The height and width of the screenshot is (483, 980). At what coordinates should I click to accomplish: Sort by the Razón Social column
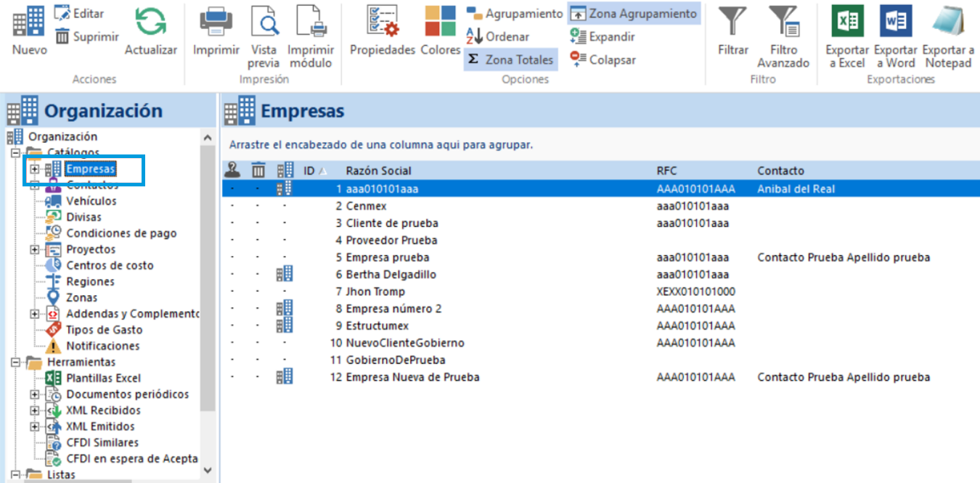pos(378,171)
